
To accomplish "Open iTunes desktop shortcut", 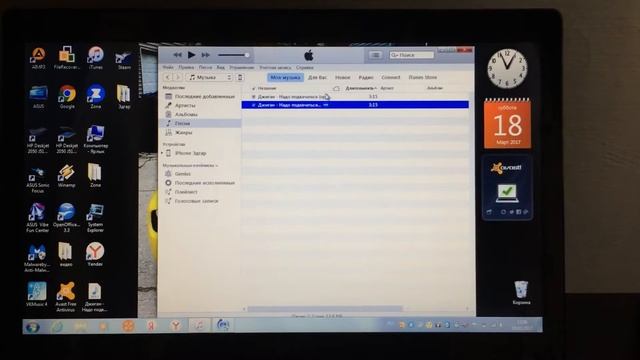I will (96, 58).
